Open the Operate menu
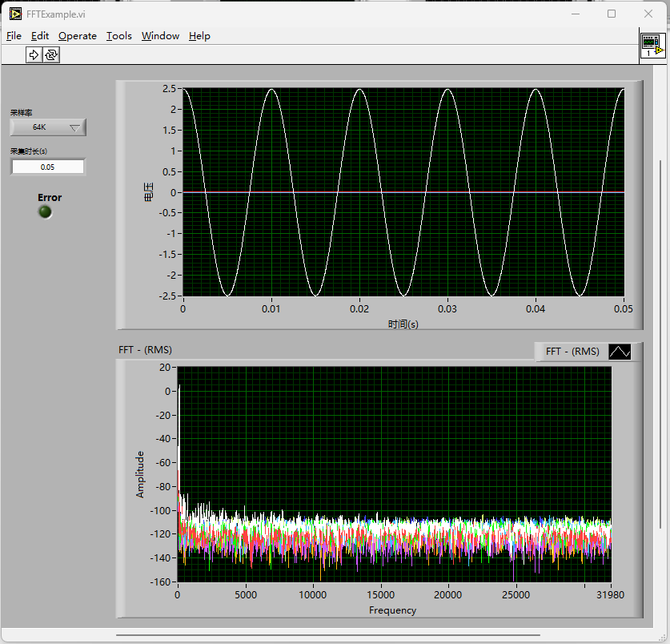This screenshot has width=670, height=644. (77, 35)
